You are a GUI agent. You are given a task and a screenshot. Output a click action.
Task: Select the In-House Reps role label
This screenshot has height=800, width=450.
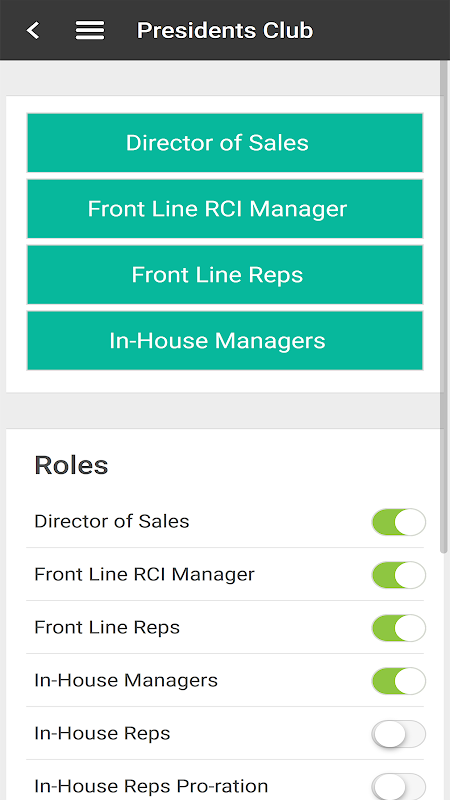(x=103, y=734)
